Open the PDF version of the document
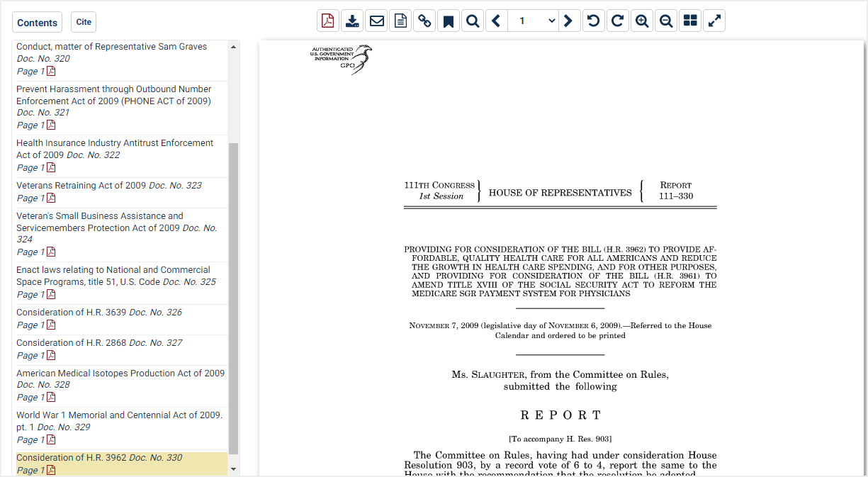Screen dimensions: 868x477 point(327,21)
